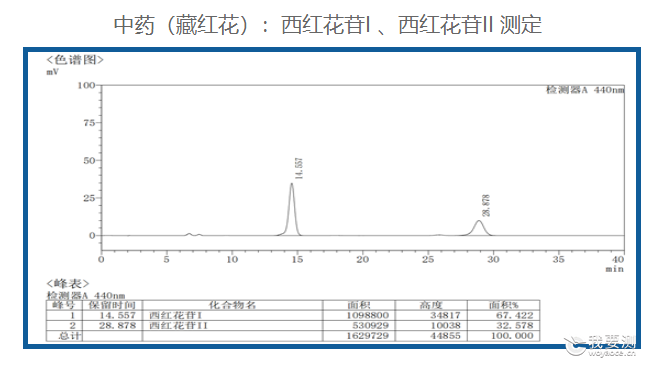Click the small peak near 7 minutes
659x368 pixels.
[189, 234]
